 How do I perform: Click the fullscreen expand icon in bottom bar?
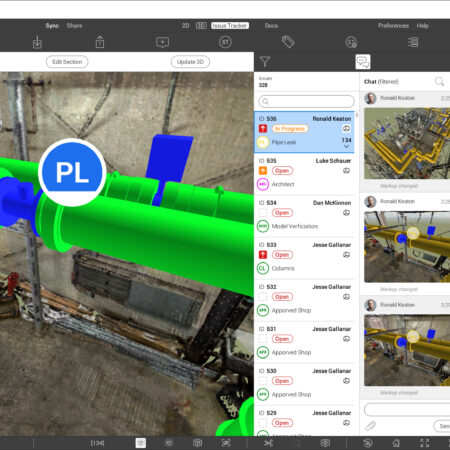click(424, 443)
